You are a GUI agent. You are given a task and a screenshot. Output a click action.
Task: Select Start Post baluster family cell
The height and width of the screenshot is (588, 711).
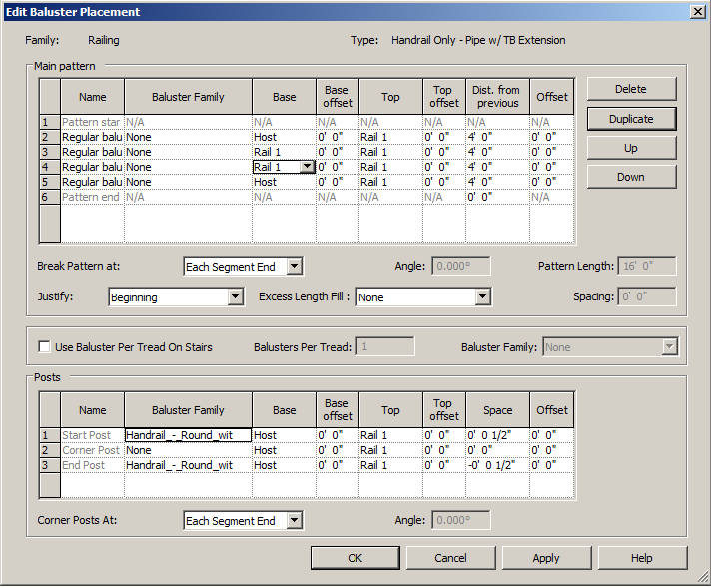point(188,435)
